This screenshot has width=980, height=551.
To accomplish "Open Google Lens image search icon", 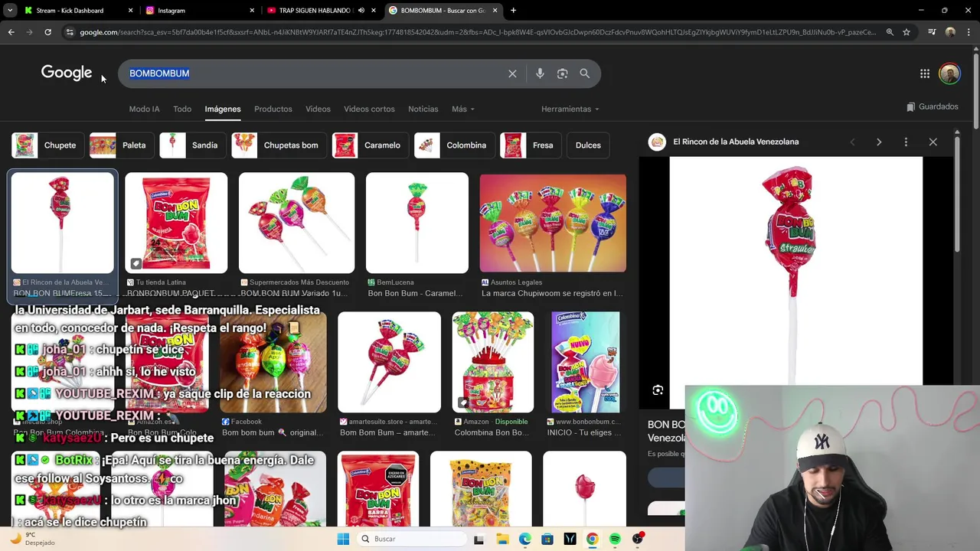I will click(x=562, y=73).
